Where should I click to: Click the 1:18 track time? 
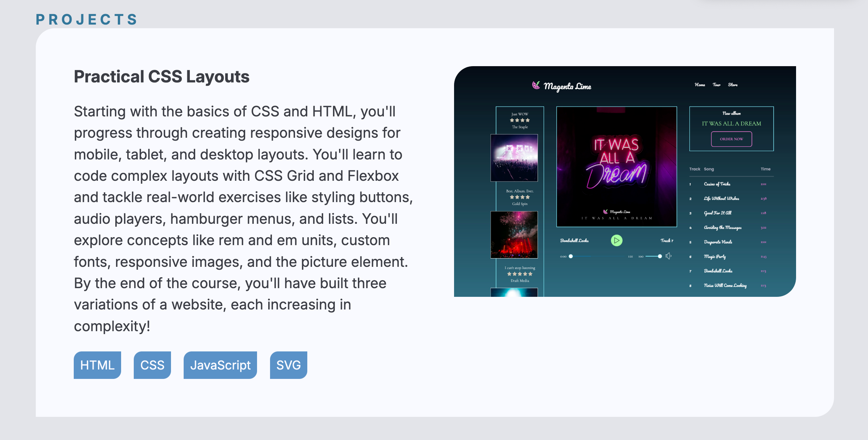[763, 213]
